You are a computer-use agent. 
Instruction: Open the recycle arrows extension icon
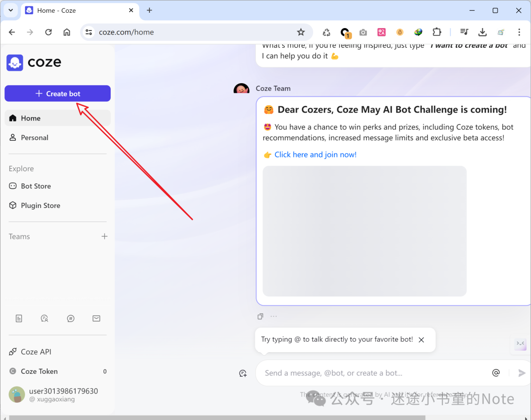[326, 32]
